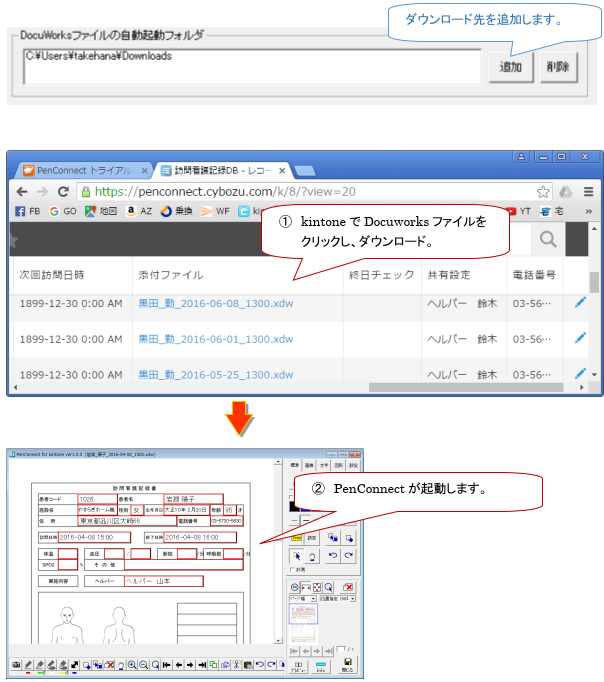Download 黒田_勤_2016-05-25_1300.xdw file
Screen dimensions: 604x682
[x=216, y=375]
